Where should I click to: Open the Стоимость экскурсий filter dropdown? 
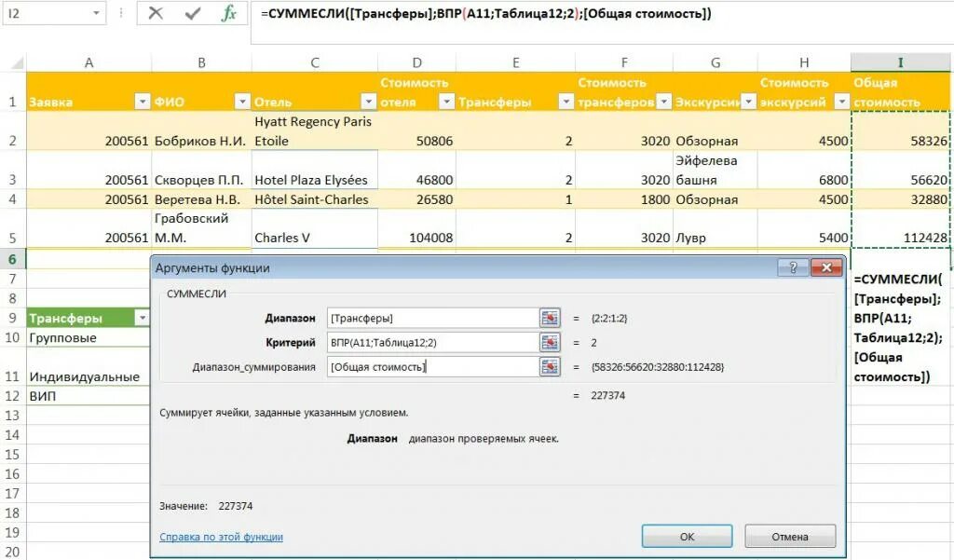[841, 102]
